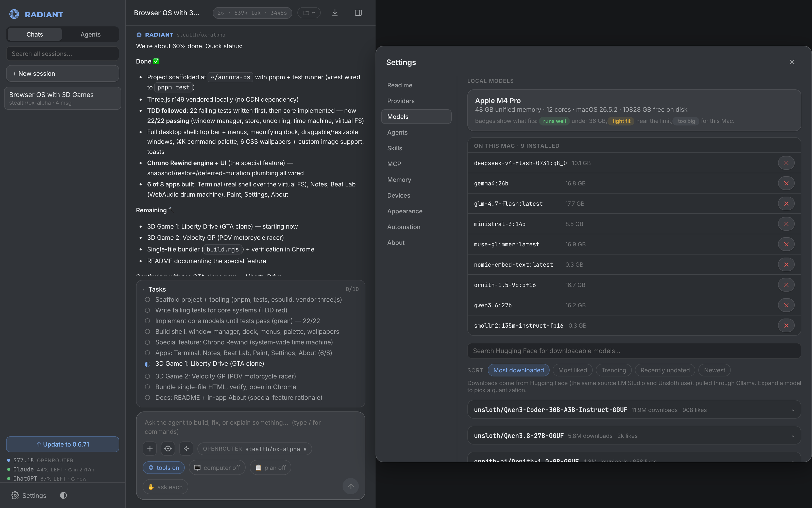
Task: Open Automation settings section
Action: (416, 227)
